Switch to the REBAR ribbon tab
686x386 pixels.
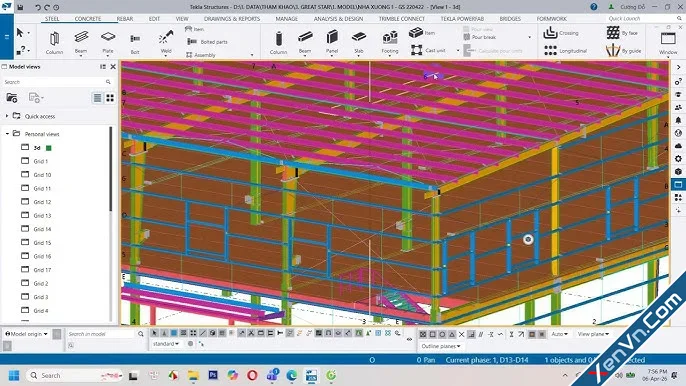(x=125, y=19)
